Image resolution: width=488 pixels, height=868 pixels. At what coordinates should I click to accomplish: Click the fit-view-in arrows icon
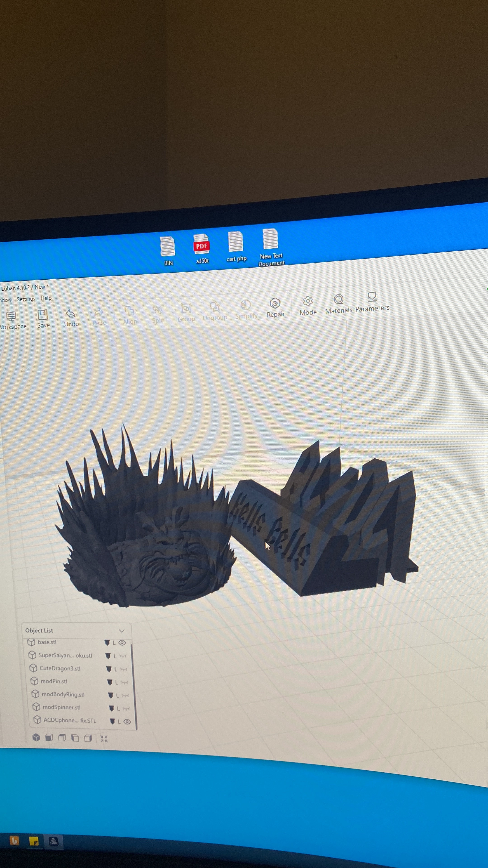coord(104,739)
